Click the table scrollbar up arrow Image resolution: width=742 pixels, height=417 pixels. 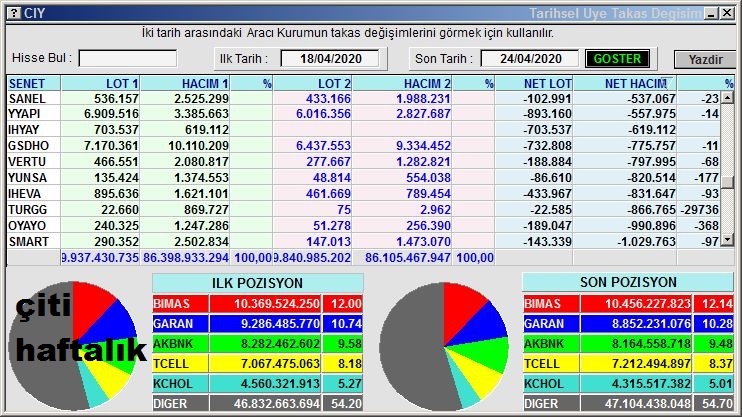click(x=727, y=98)
